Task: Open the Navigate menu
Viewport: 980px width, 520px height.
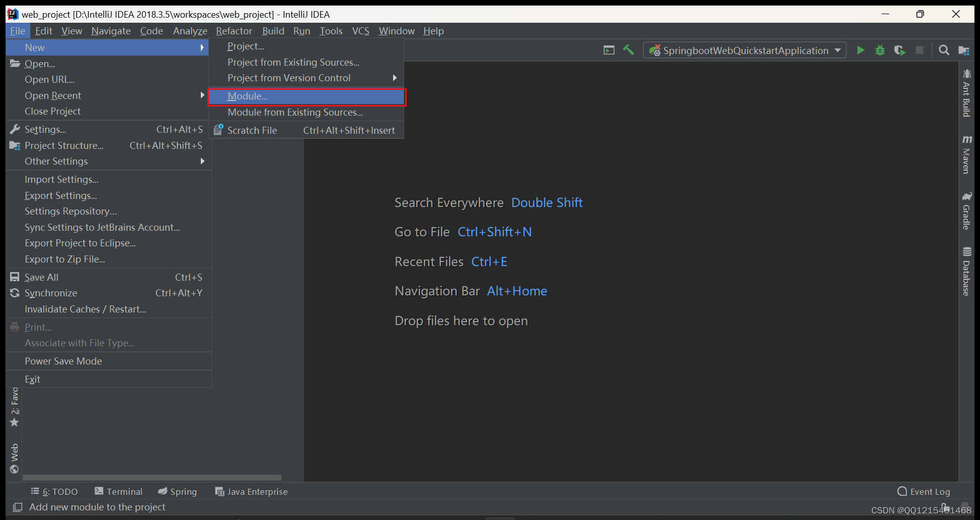Action: 111,31
